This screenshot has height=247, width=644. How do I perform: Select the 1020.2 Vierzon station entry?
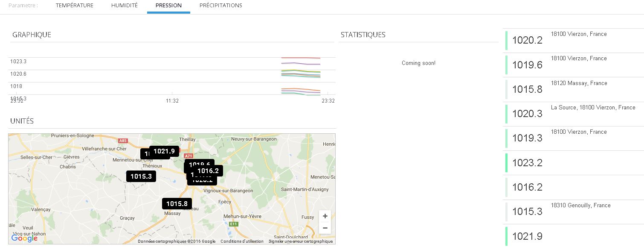[x=574, y=40]
